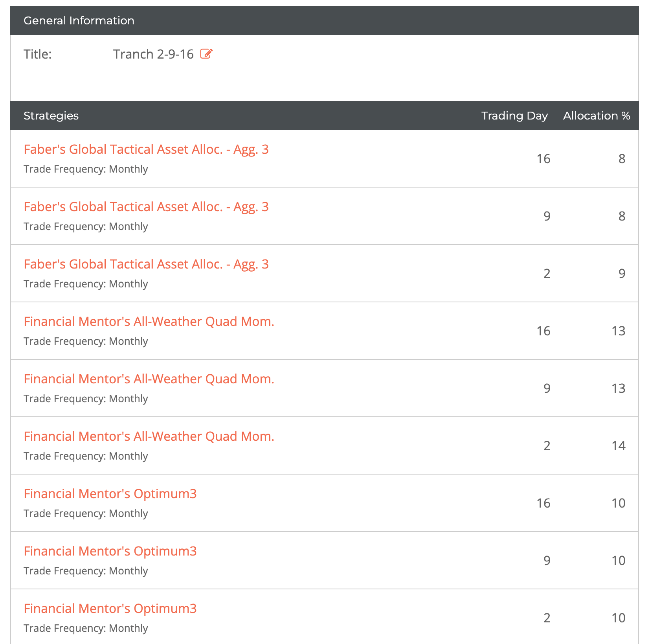Open Financial Mentor's Optimum3 link with trading day 9
Image resolution: width=650 pixels, height=644 pixels.
pyautogui.click(x=110, y=551)
